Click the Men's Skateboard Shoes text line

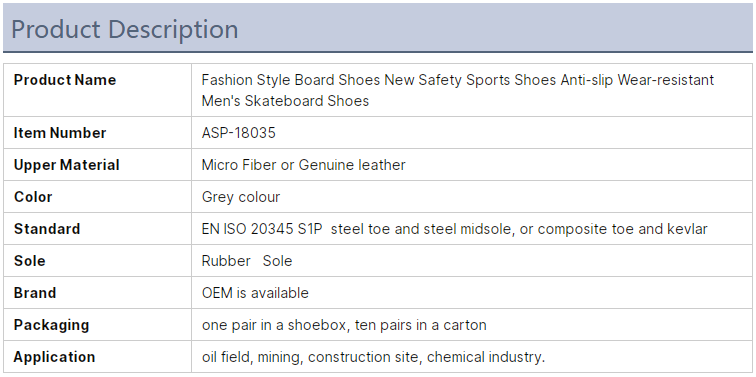(285, 101)
